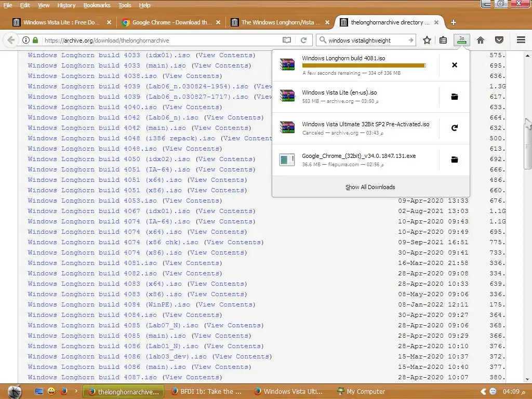Toggle reader view icon in address bar

(287, 40)
